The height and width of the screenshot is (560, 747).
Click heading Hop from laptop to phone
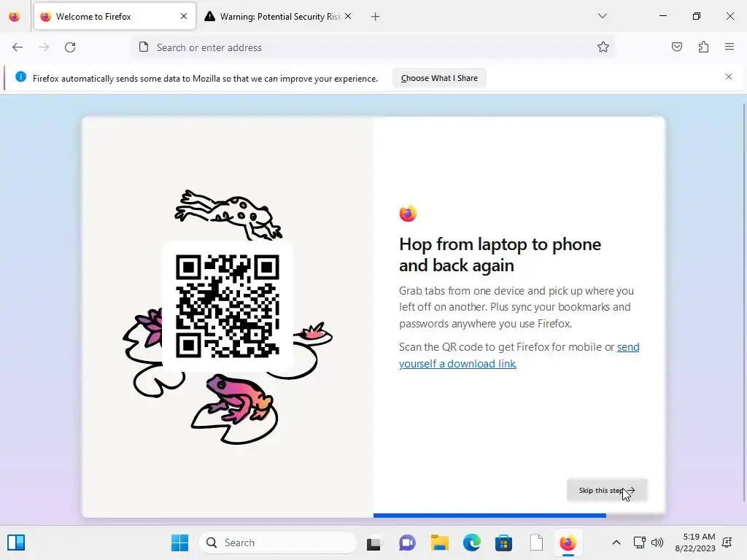500,254
